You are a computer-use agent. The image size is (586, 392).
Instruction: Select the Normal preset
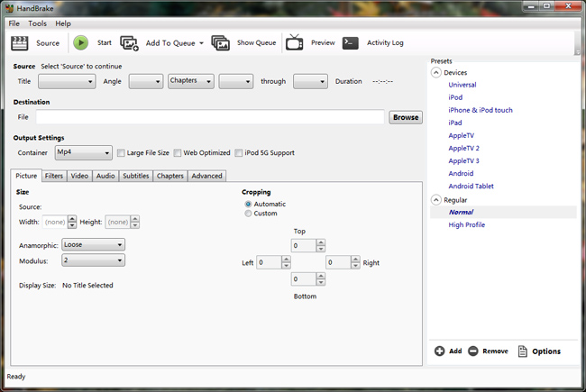point(461,213)
